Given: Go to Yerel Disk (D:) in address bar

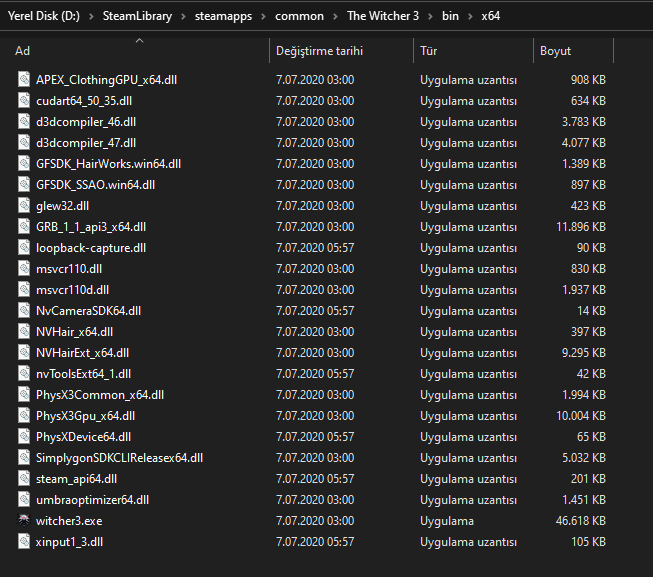Looking at the screenshot, I should 44,16.
